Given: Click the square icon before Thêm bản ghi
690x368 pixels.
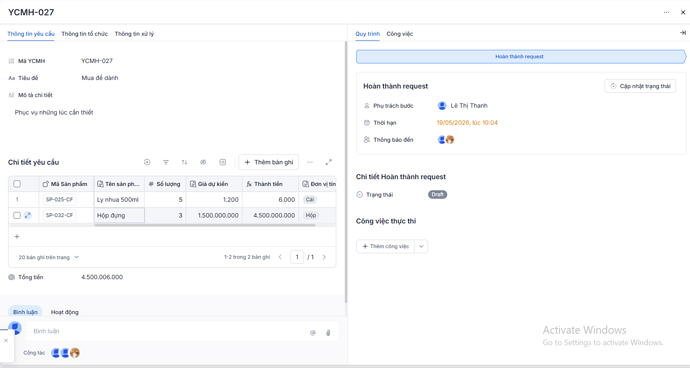Looking at the screenshot, I should 223,162.
